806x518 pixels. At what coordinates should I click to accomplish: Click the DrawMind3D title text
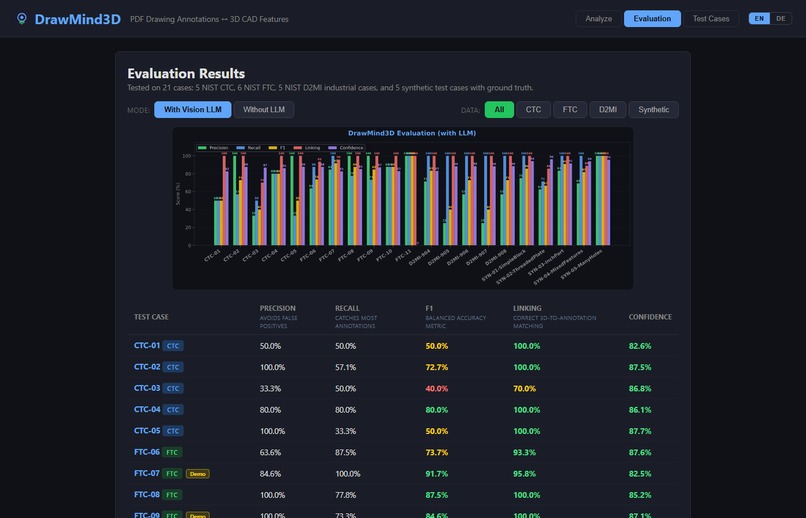(78, 19)
